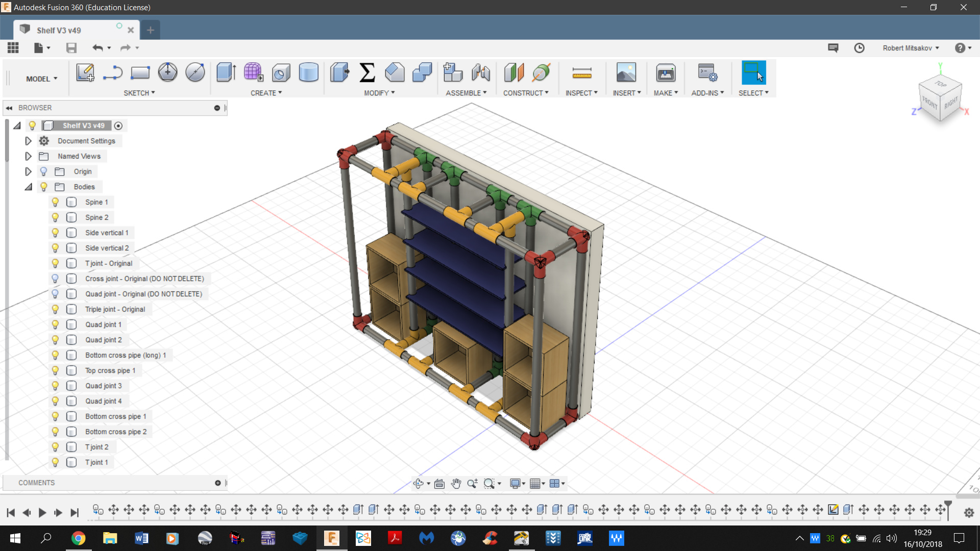Expand the Origin folder
Screen dimensions: 980x551
pyautogui.click(x=29, y=171)
